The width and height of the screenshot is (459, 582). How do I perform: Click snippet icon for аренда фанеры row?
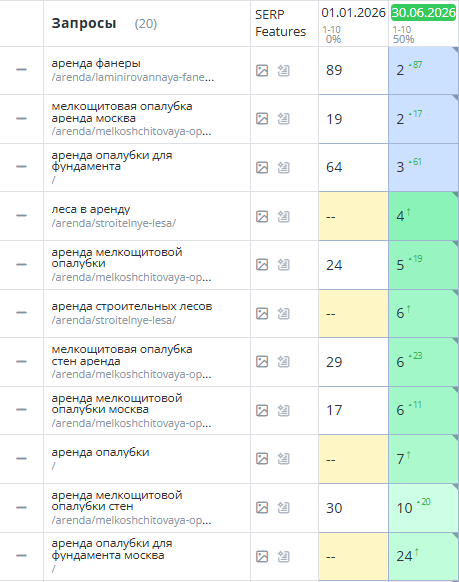coord(283,70)
